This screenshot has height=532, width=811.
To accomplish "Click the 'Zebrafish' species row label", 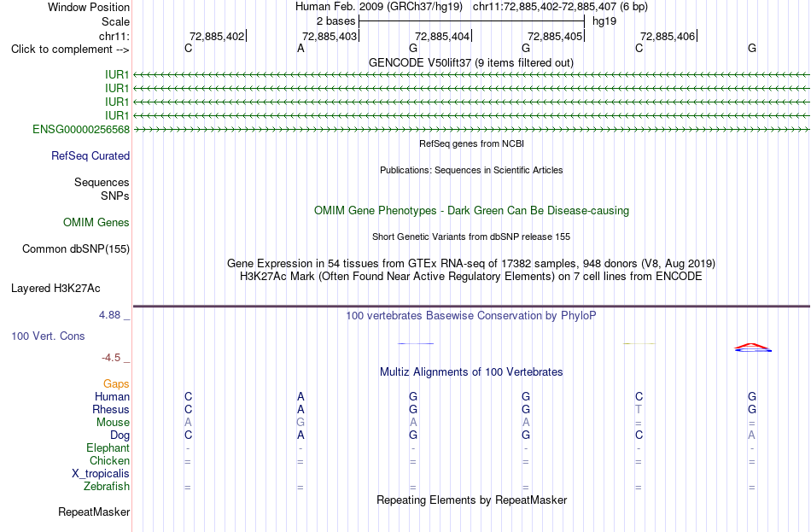I will point(107,487).
